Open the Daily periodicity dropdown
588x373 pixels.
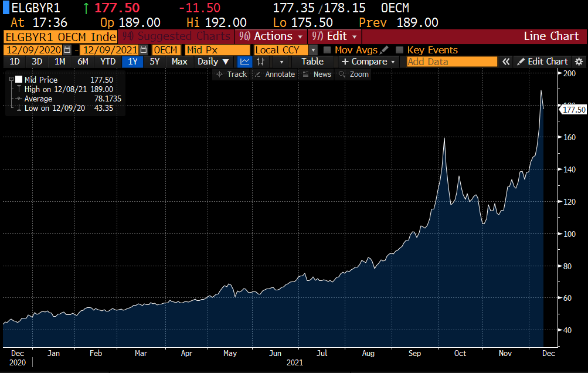(213, 62)
